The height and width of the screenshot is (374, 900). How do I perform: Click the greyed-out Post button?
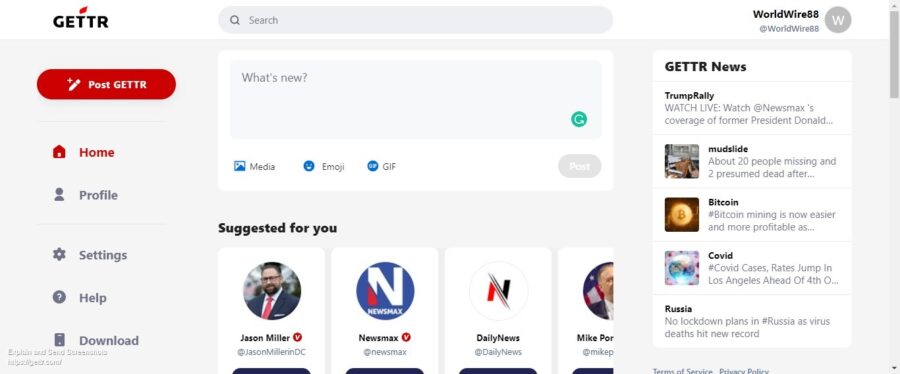[580, 166]
